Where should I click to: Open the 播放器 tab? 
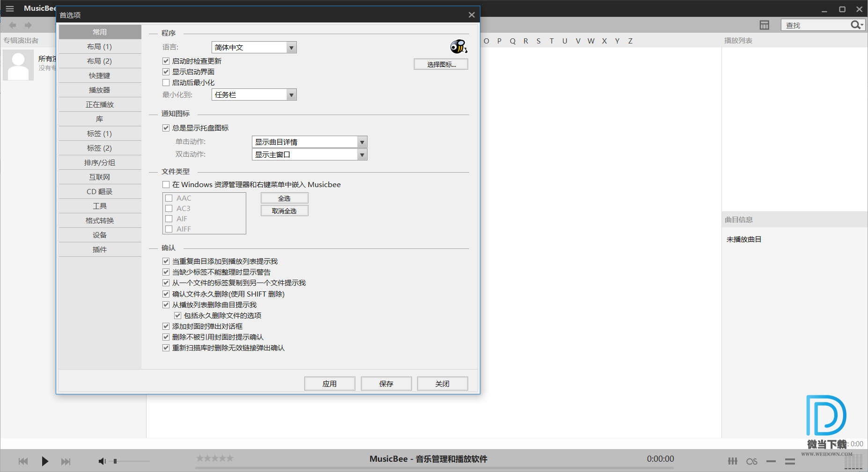click(100, 90)
